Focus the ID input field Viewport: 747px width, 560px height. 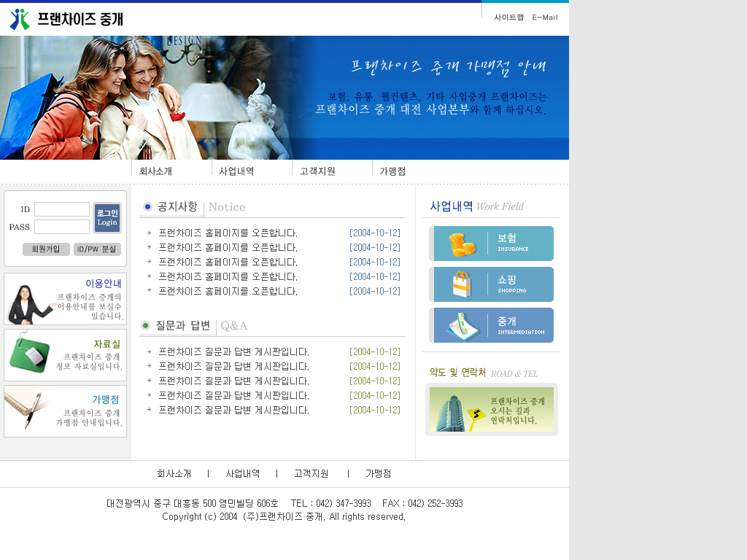pyautogui.click(x=62, y=209)
